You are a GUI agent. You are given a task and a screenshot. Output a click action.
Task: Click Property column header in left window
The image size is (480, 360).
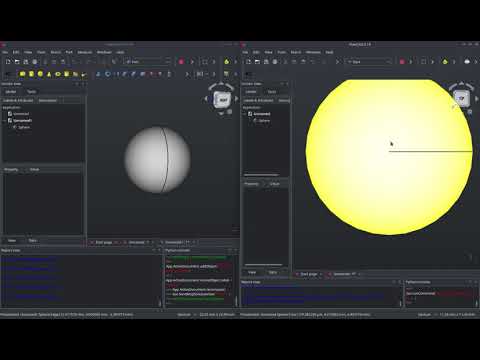point(11,170)
